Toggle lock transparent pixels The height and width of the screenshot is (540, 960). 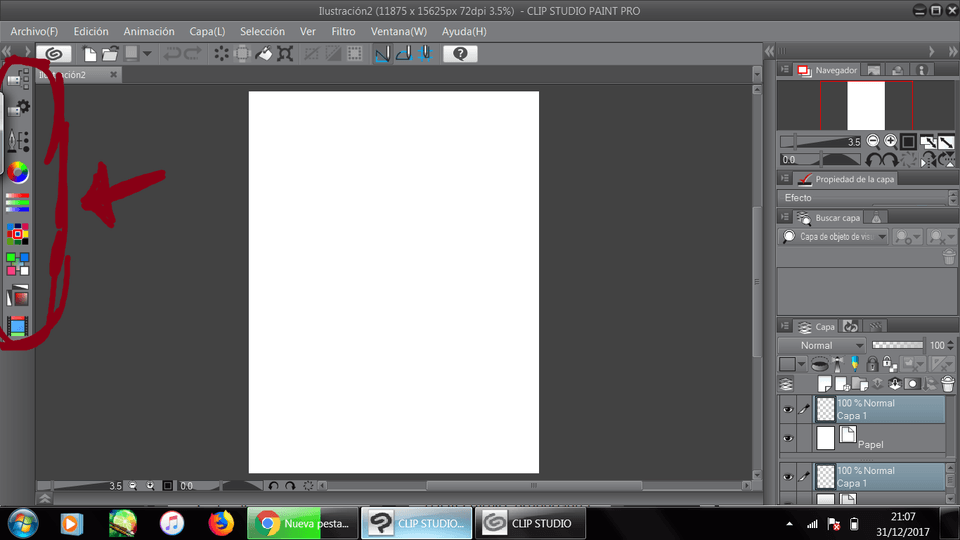[889, 364]
